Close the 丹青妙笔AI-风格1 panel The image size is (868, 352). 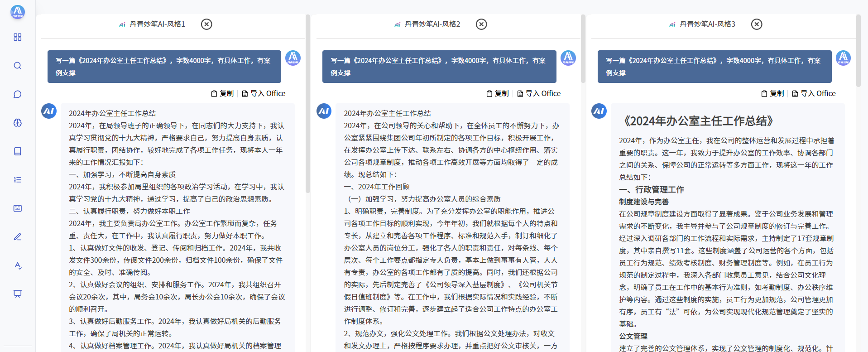pos(206,24)
